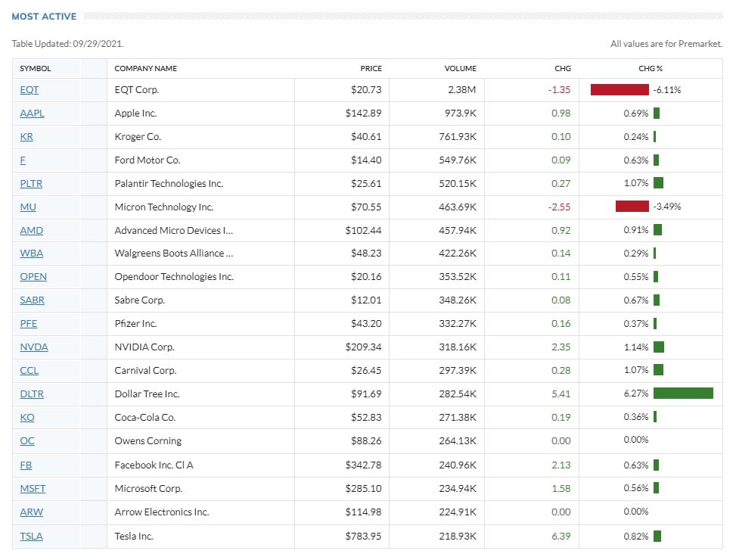
Task: Click the Table Updated 09/29/2021 text
Action: [67, 44]
